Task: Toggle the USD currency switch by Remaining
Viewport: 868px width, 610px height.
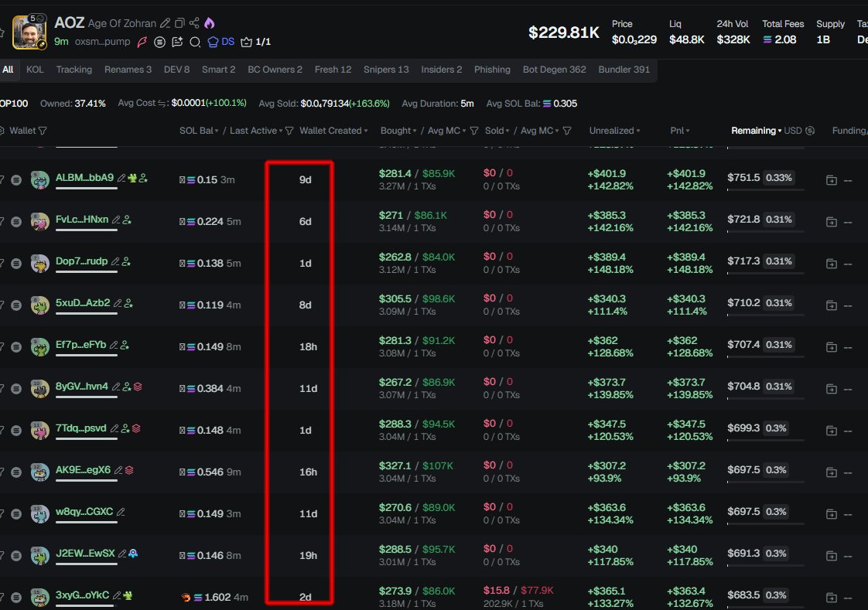Action: [810, 131]
